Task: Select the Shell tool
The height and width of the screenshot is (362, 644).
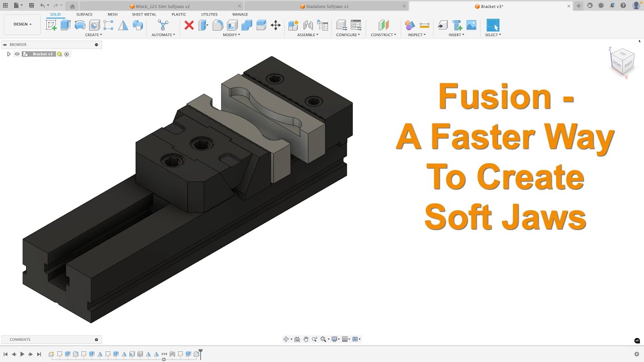Action: pos(232,25)
